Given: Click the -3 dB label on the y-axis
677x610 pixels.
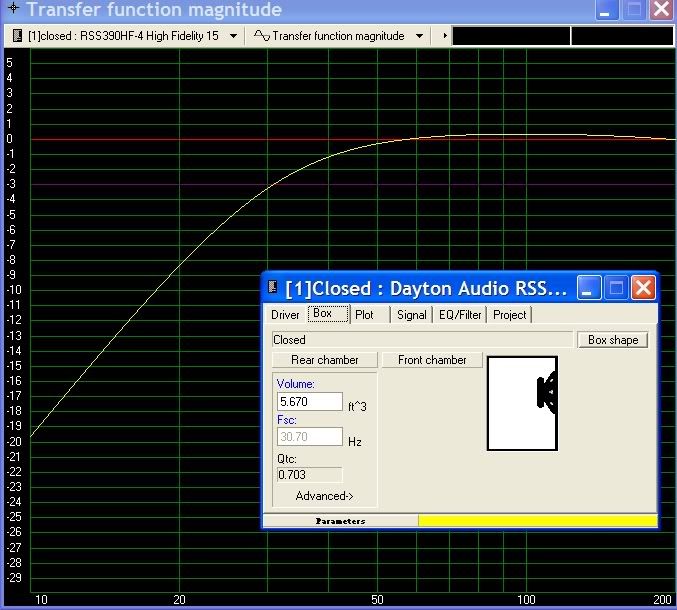Looking at the screenshot, I should [x=10, y=184].
